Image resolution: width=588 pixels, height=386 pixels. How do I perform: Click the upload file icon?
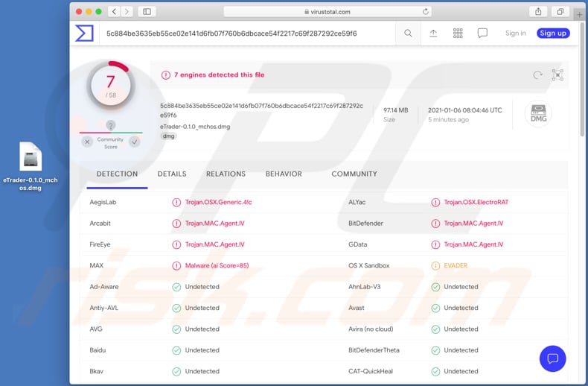click(433, 34)
